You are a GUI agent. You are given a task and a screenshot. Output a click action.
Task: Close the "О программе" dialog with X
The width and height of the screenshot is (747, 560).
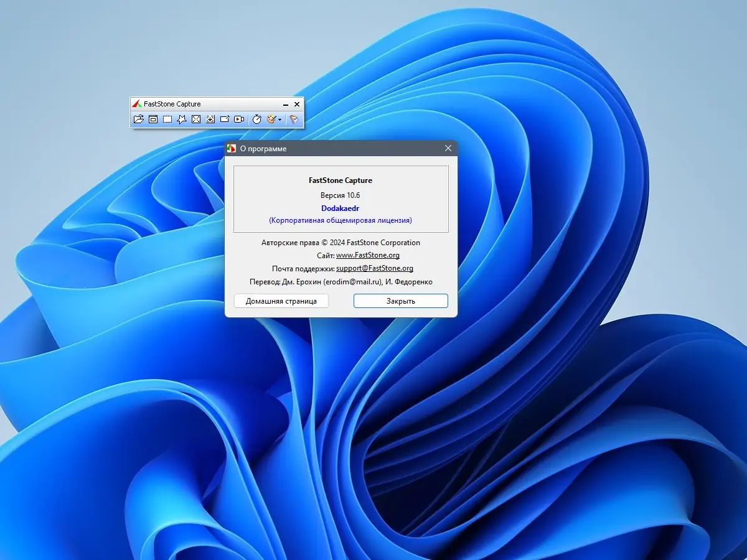448,148
